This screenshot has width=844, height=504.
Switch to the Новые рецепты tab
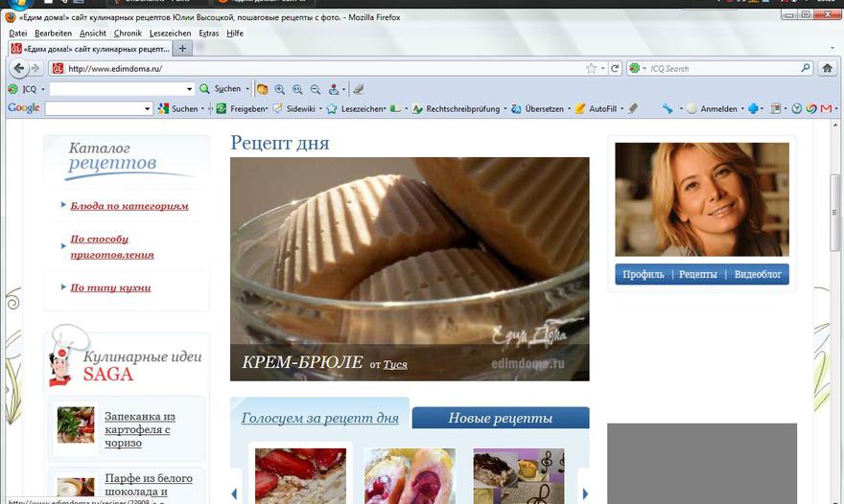coord(500,418)
